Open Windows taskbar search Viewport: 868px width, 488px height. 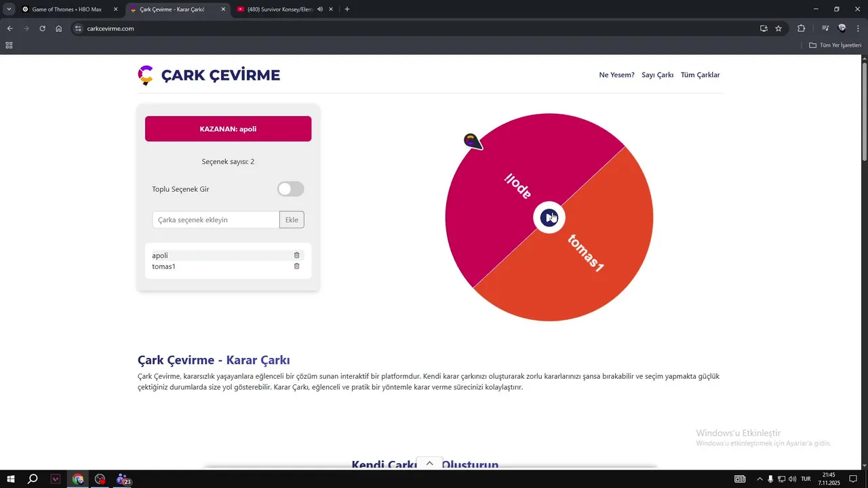(33, 479)
